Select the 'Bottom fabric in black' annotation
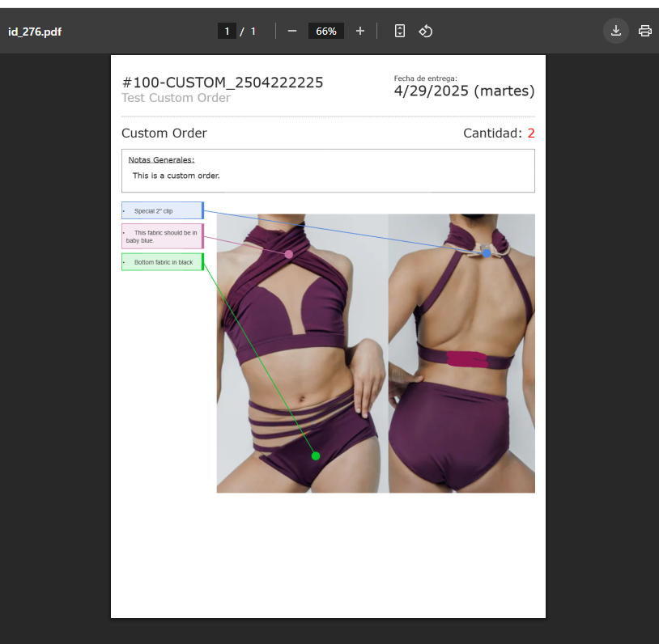Screen dimensions: 659x644 point(162,262)
